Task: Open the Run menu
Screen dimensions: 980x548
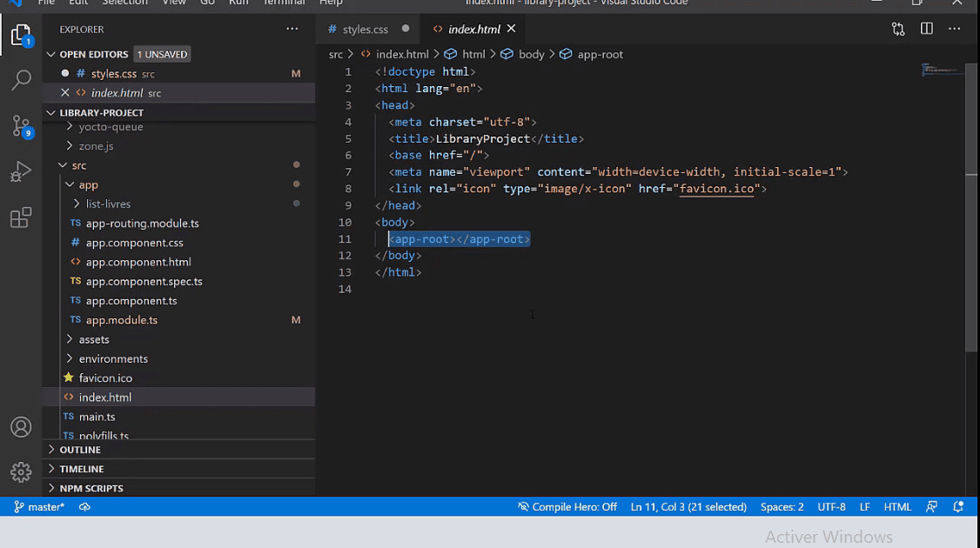Action: tap(238, 3)
